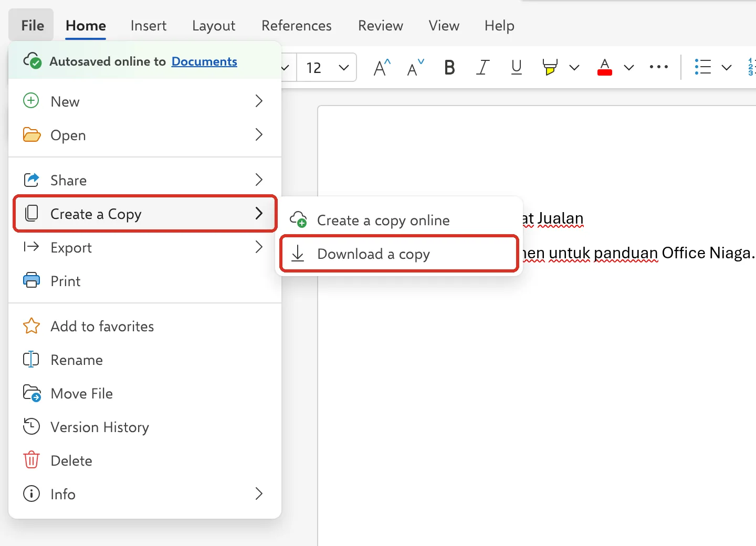Click the Decrease font size icon
The height and width of the screenshot is (546, 756).
[415, 67]
